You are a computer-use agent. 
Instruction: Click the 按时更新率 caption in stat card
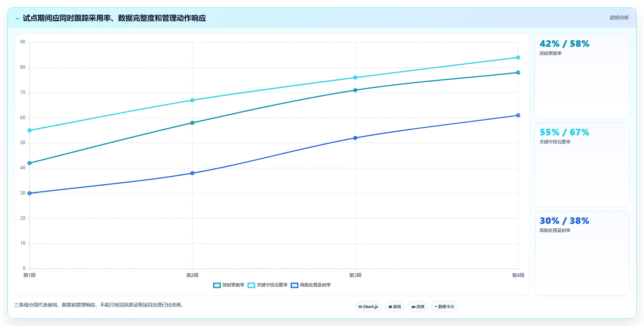click(x=550, y=53)
